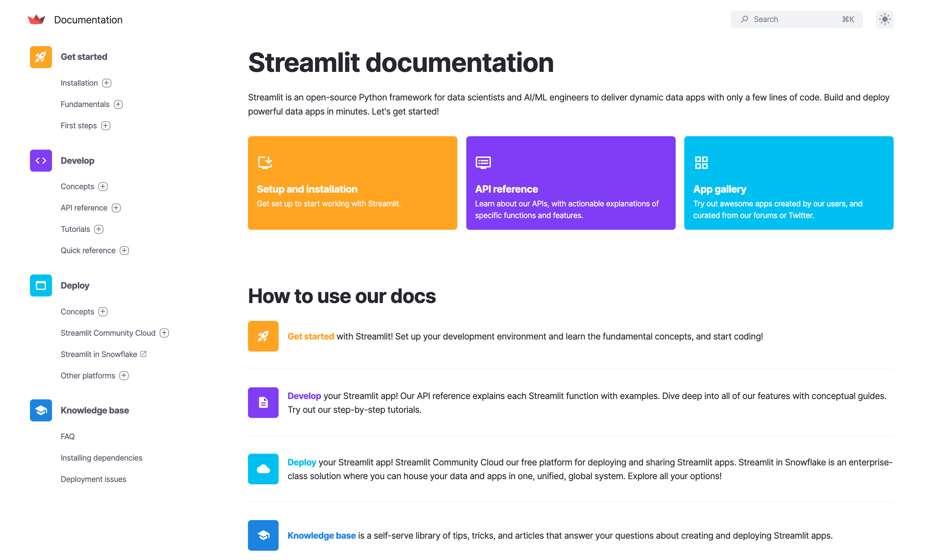Click the Knowledge Base graduation cap icon
Screen dimensions: 925x560
coord(41,410)
